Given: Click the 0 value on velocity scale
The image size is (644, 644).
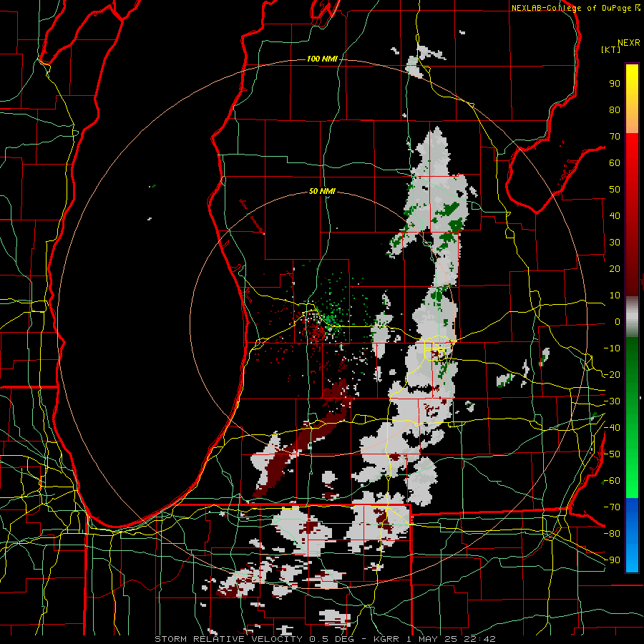Looking at the screenshot, I should coord(618,322).
